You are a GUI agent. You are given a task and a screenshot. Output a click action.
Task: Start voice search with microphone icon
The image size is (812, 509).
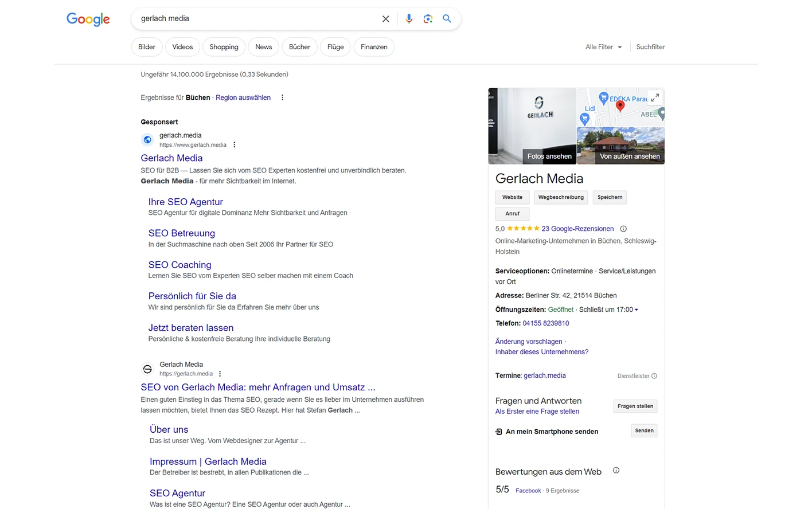coord(409,19)
